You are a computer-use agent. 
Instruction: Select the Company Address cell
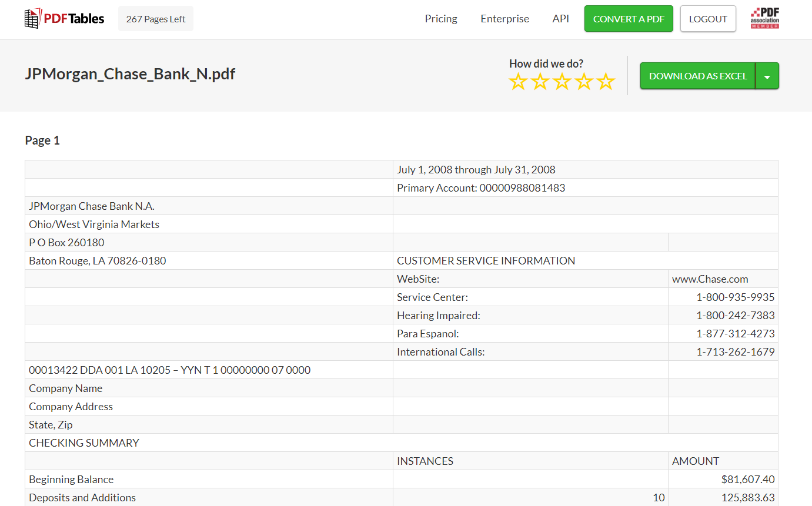tap(209, 407)
